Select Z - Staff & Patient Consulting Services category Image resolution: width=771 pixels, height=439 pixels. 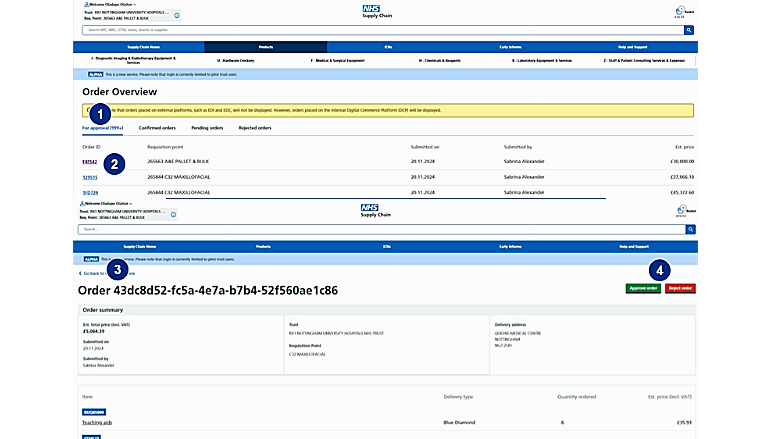point(644,60)
